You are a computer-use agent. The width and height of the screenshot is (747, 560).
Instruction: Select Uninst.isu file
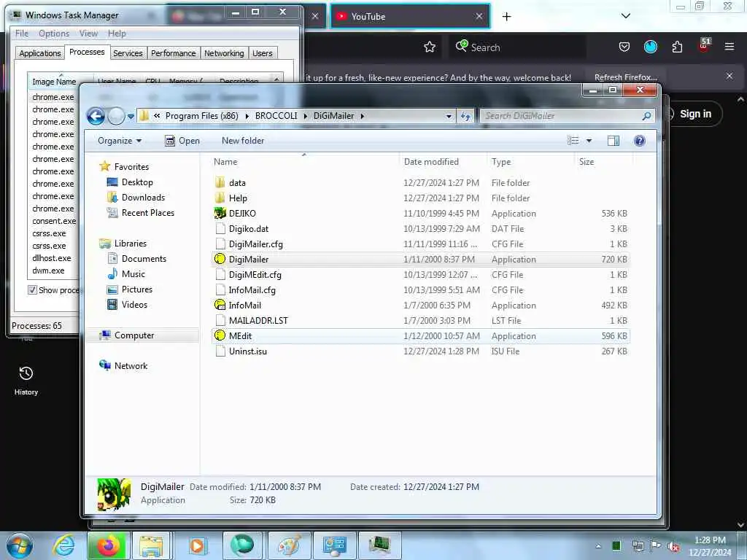248,351
